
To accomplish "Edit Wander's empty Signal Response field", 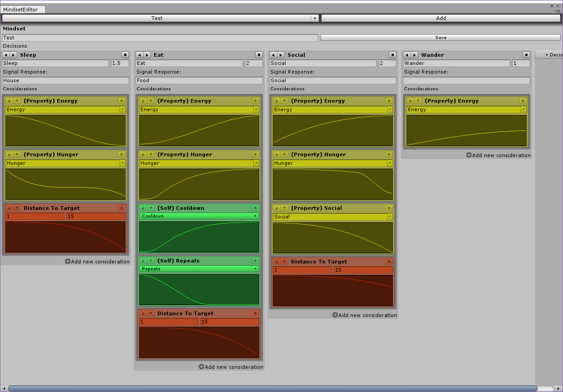I will [x=467, y=80].
